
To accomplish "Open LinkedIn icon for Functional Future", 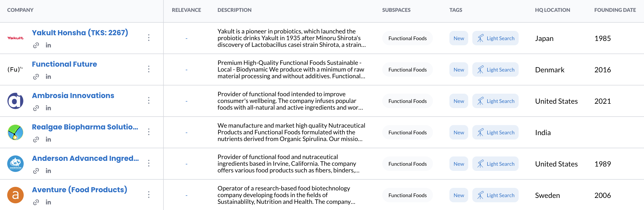I will point(48,77).
